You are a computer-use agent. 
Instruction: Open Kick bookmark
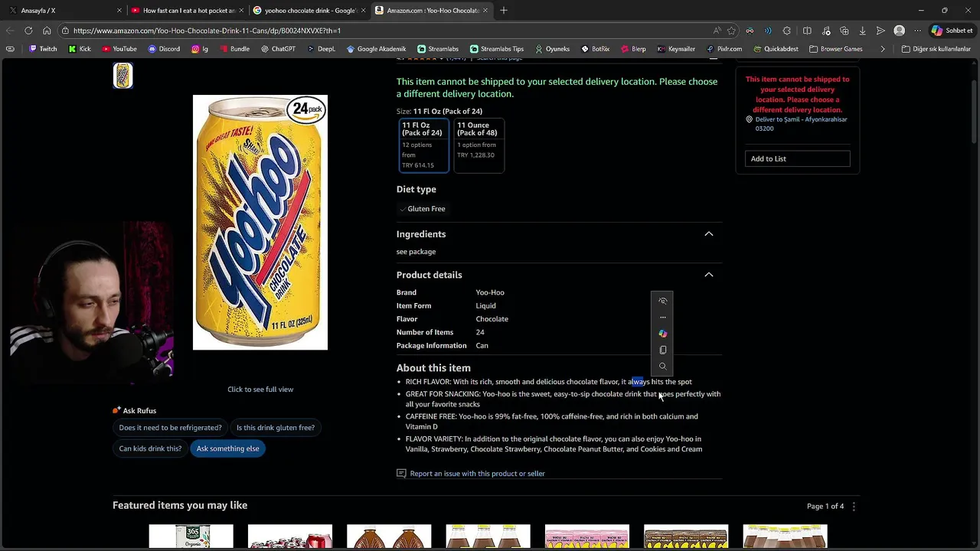79,49
